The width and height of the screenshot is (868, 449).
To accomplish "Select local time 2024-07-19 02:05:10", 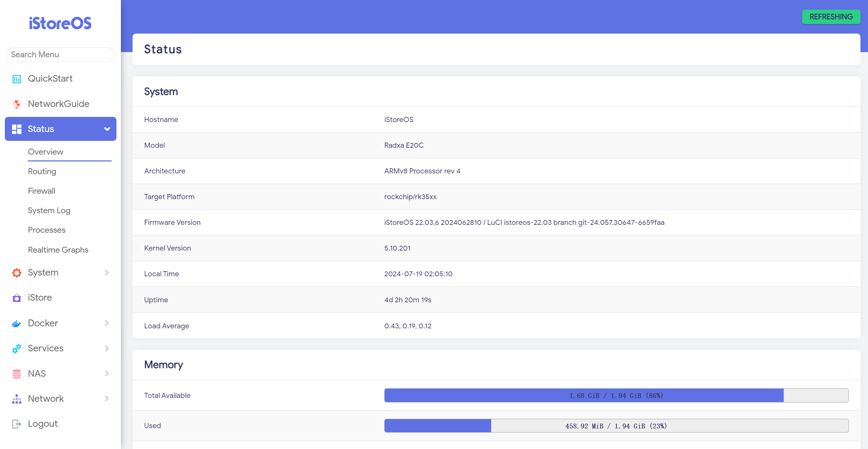I will (x=418, y=274).
